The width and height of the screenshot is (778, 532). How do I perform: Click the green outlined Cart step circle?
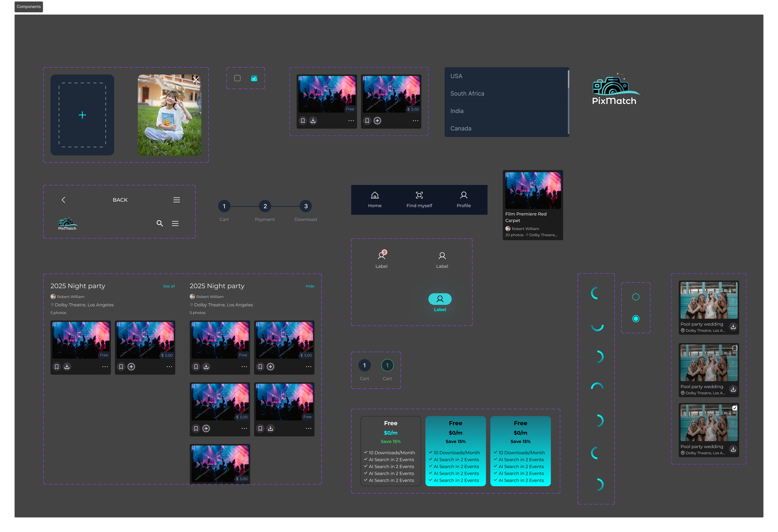coord(387,366)
